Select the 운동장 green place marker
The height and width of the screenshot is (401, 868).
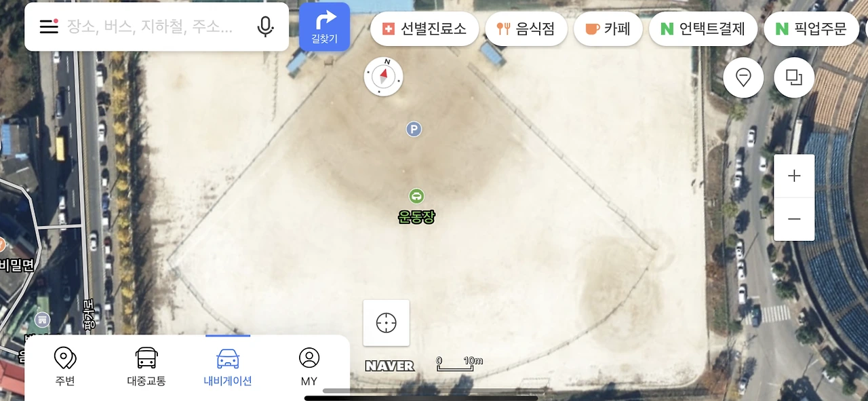click(416, 196)
